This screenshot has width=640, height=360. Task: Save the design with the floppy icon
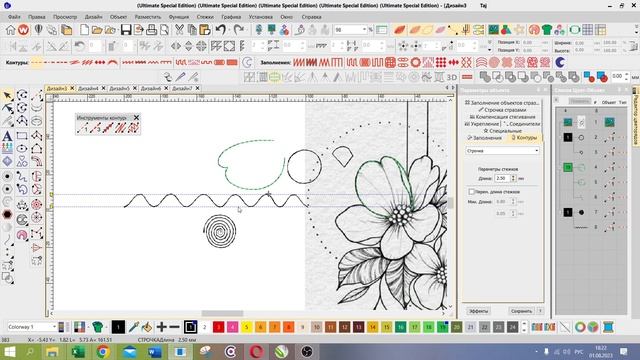tap(126, 30)
